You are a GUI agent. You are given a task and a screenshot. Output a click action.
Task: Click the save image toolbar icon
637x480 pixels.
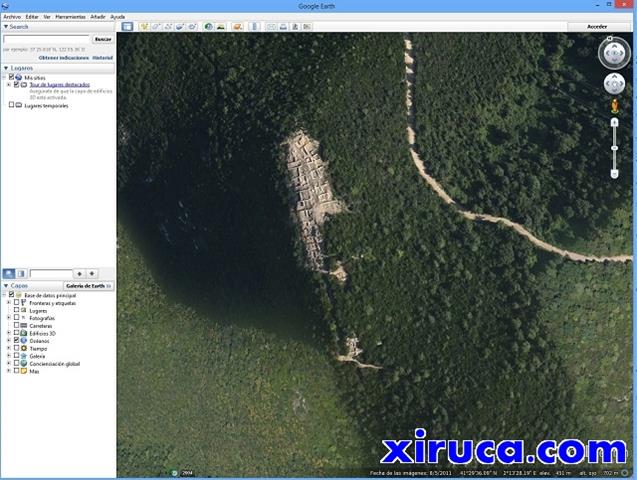point(295,27)
